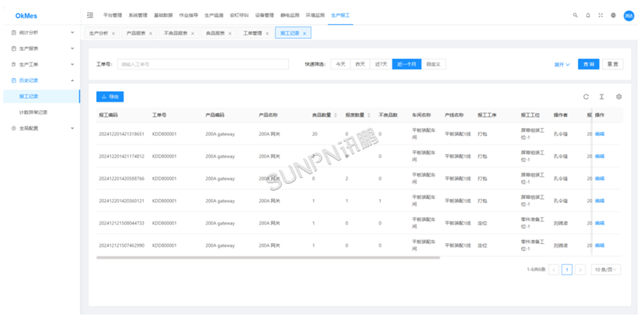This screenshot has width=644, height=318.
Task: Collapse the 历史记录 sidebar group
Action: point(40,80)
